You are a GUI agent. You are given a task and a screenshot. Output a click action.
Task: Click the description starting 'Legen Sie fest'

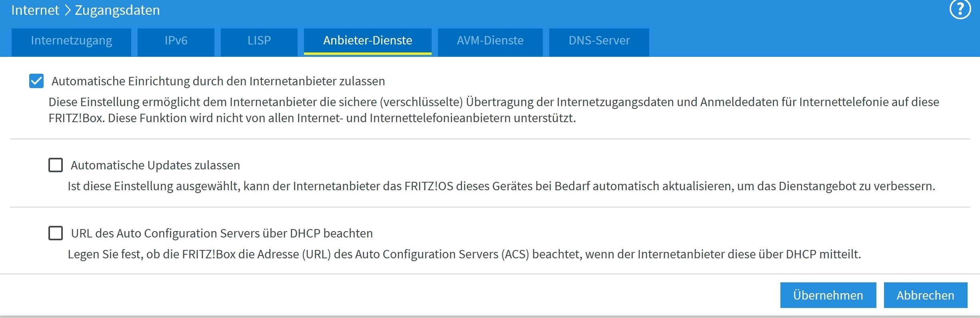coord(464,254)
